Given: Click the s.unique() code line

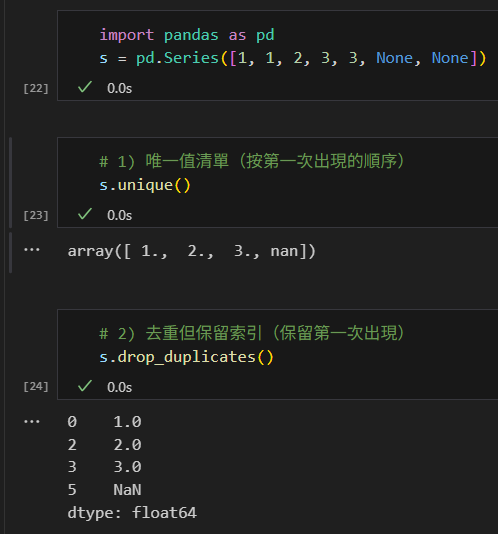Looking at the screenshot, I should 145,186.
